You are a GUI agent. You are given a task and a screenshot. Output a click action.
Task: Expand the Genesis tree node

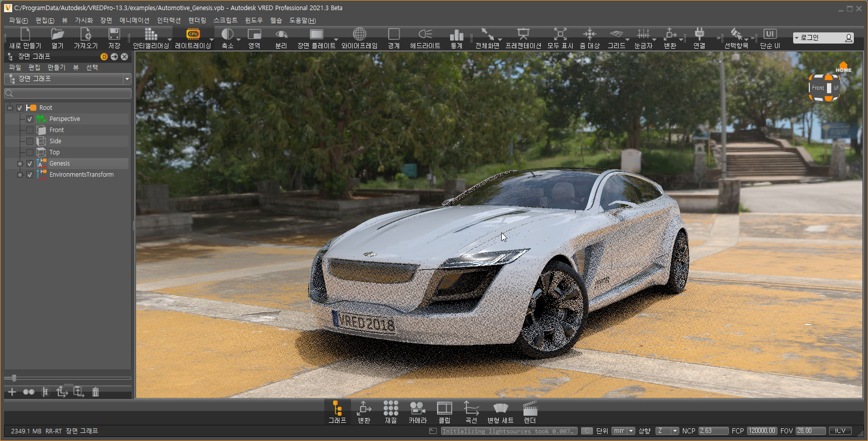(x=20, y=164)
